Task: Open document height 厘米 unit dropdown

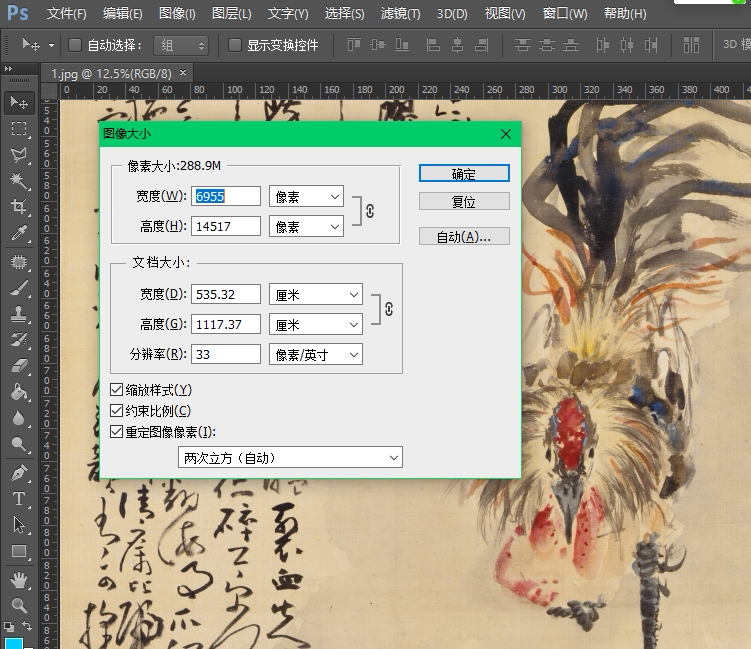Action: [x=316, y=325]
